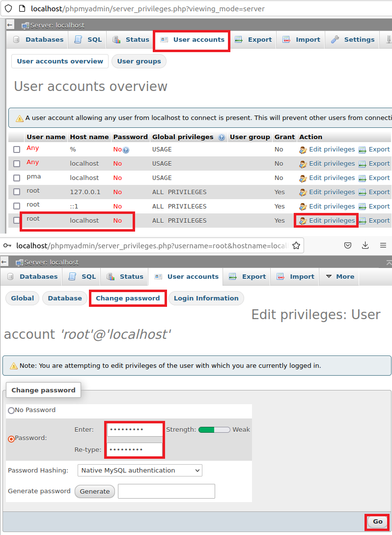Switch to the Change password tab
This screenshot has width=392, height=535.
(128, 298)
